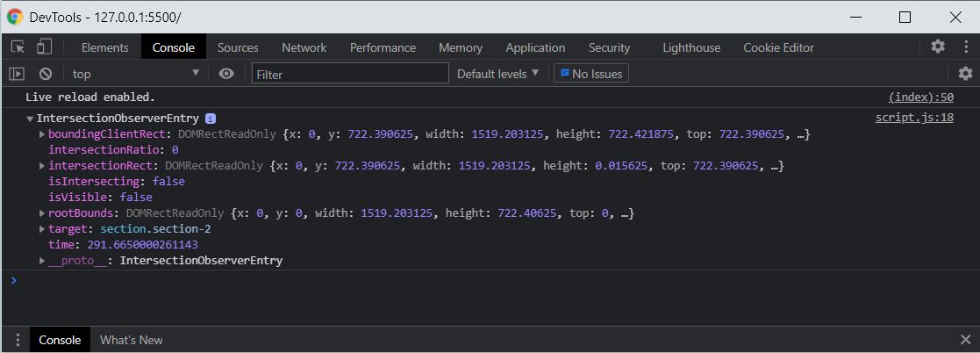This screenshot has width=980, height=353.
Task: Open the DevTools three-dot customize menu
Action: click(964, 47)
